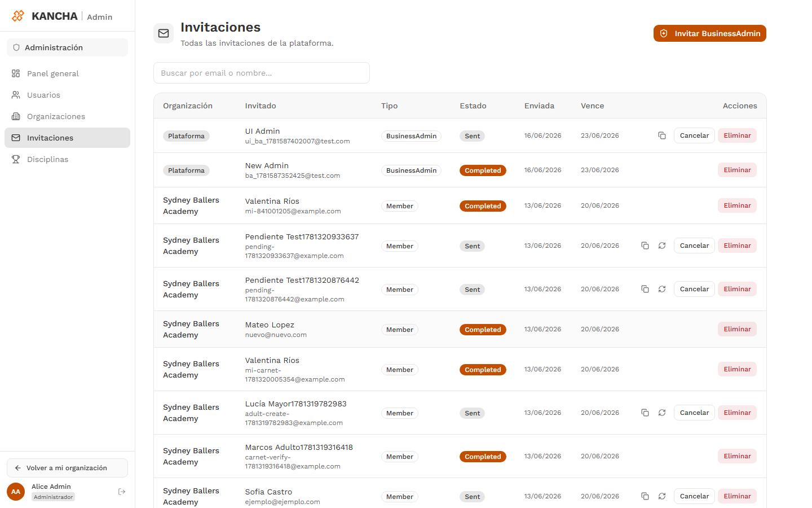Click the Enviada column header

tap(539, 106)
